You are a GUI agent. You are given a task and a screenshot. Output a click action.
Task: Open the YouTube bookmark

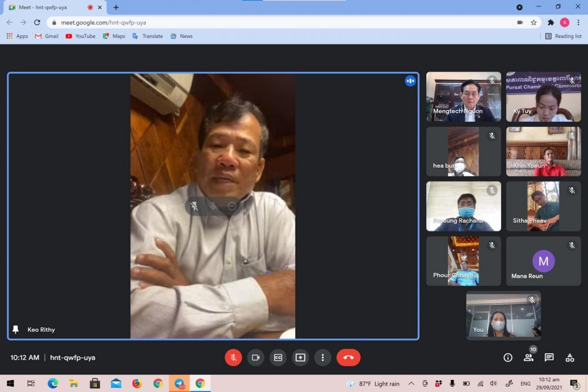[x=81, y=36]
